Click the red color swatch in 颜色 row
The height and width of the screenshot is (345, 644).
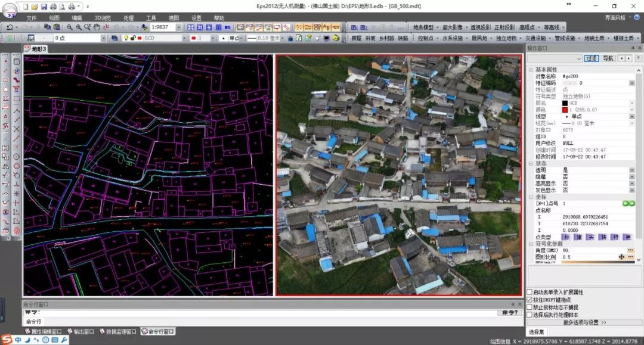[565, 110]
